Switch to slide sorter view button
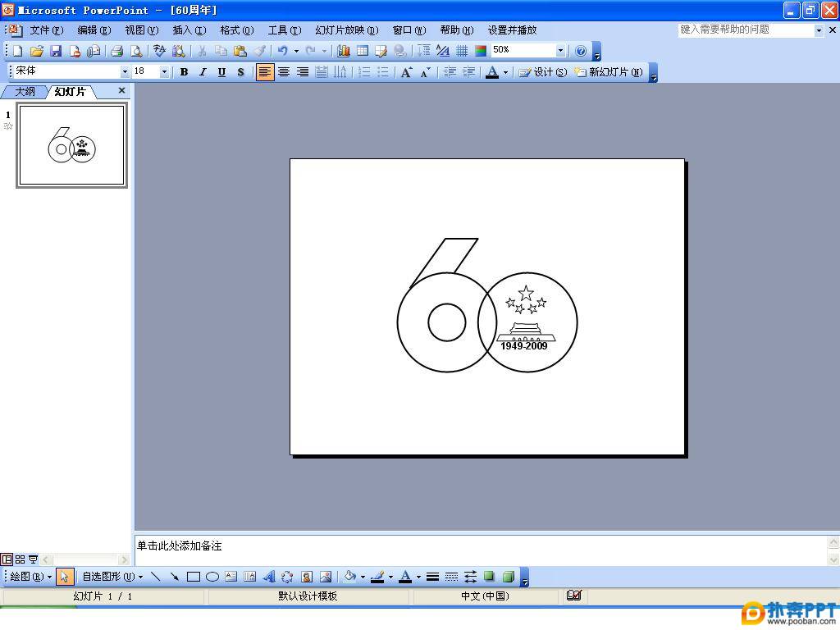Screen dimensions: 840x630 (x=20, y=559)
